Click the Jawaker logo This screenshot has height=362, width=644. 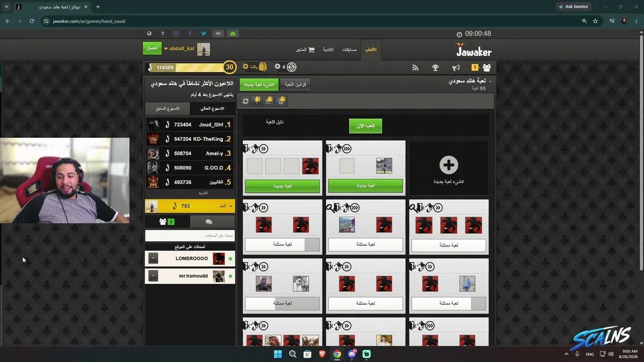(x=474, y=50)
